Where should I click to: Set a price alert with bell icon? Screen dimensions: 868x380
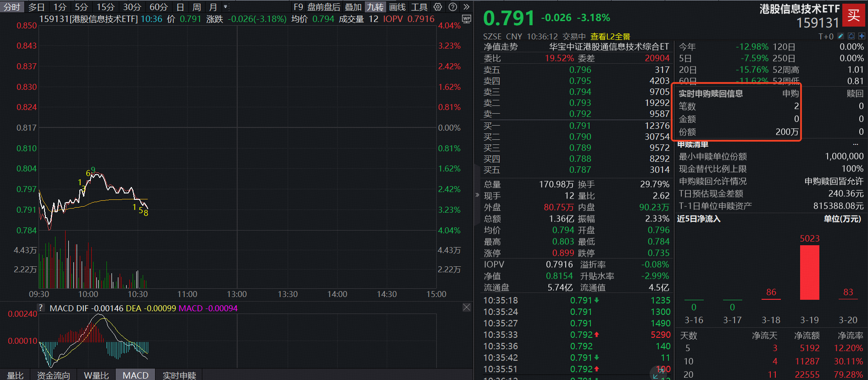point(851,36)
